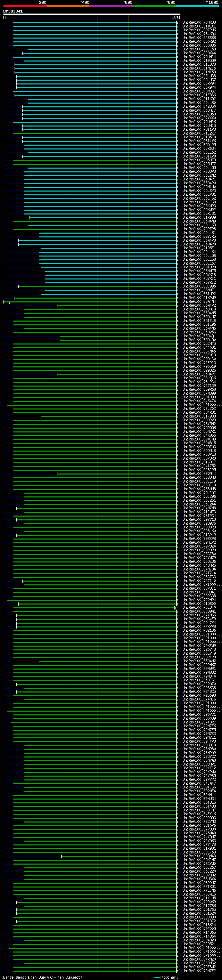Click the green ~80% identity color segment
The height and width of the screenshot is (980, 222).
point(154,6)
